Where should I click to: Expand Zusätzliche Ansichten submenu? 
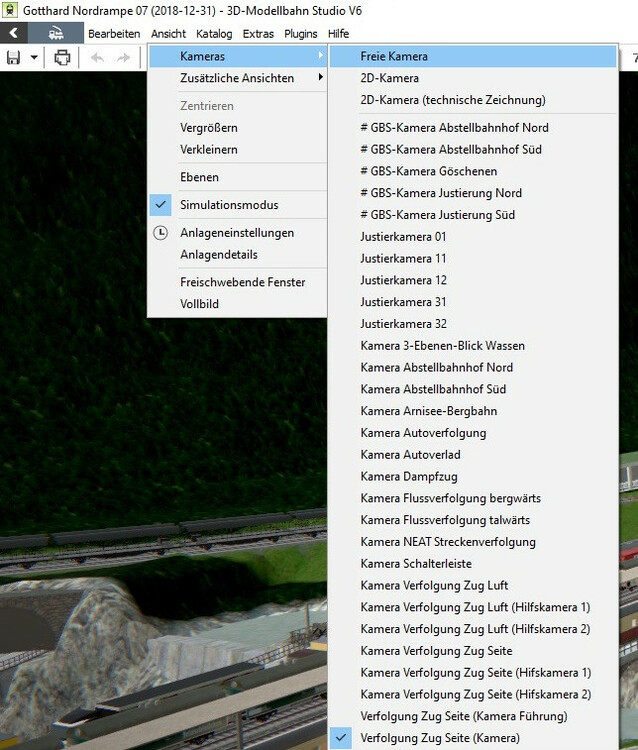[x=238, y=78]
